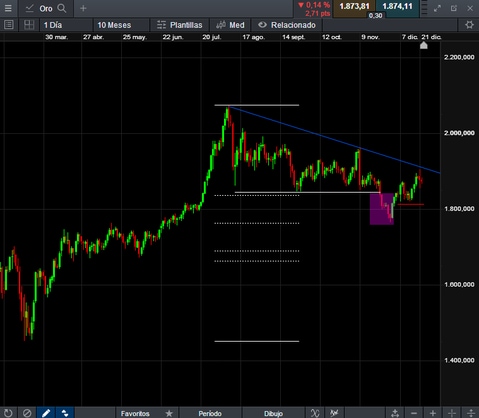Open the hamburger menu at top left

click(x=8, y=8)
